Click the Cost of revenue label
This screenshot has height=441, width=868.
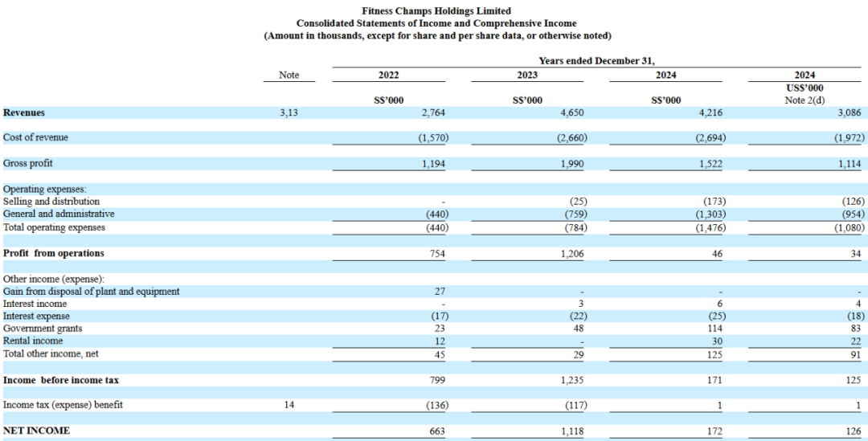pyautogui.click(x=35, y=137)
